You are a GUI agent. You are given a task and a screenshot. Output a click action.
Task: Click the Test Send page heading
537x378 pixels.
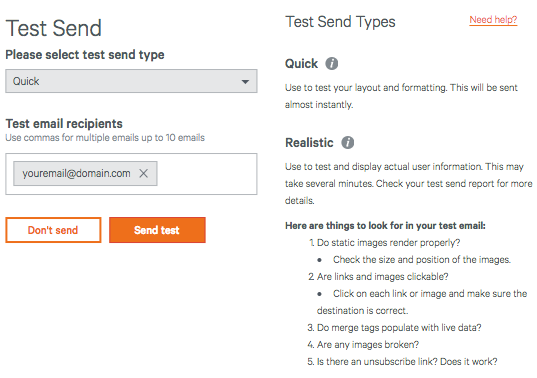pyautogui.click(x=54, y=28)
